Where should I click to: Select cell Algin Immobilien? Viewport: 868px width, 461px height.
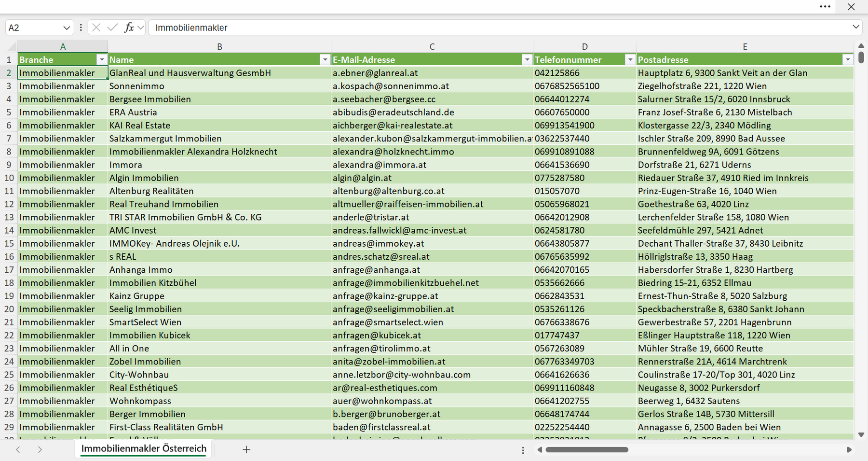[x=219, y=178]
